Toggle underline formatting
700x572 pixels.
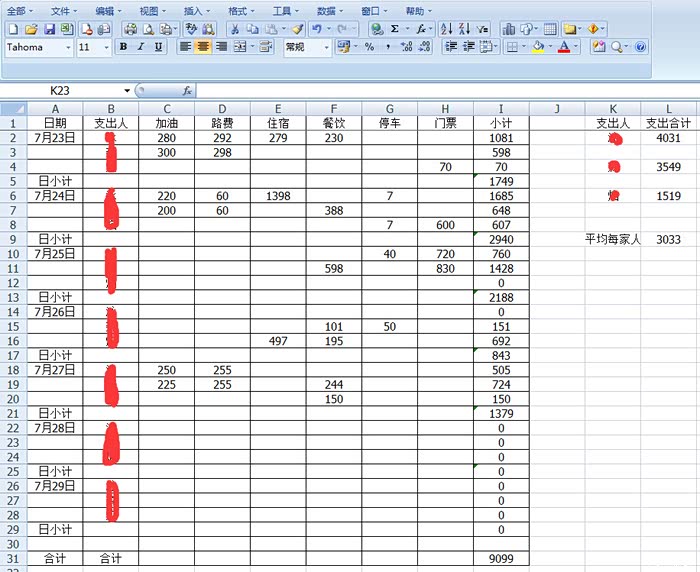[158, 47]
